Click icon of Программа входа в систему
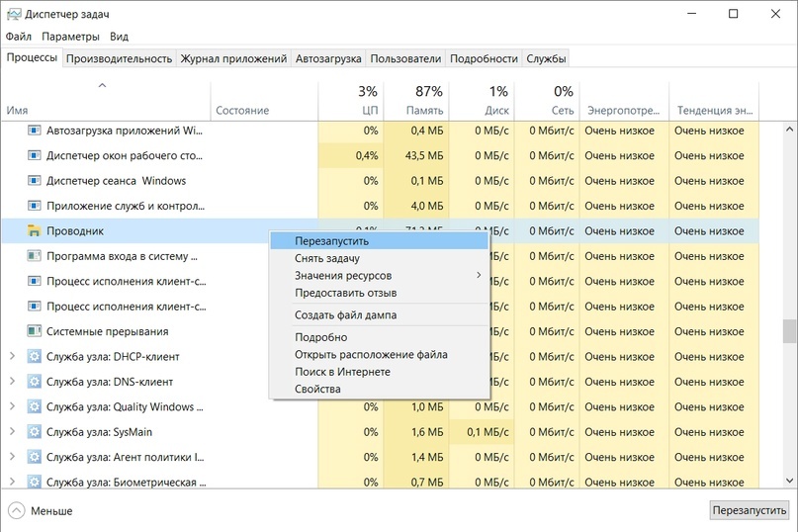Viewport: 798px width, 532px height. [x=34, y=255]
